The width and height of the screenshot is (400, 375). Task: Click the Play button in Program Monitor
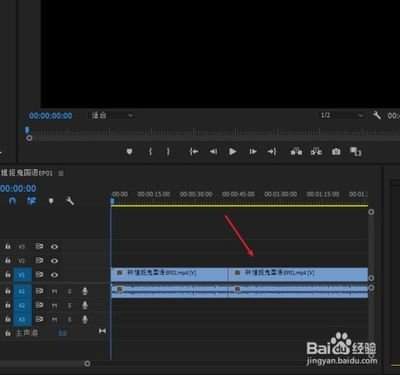pos(233,152)
